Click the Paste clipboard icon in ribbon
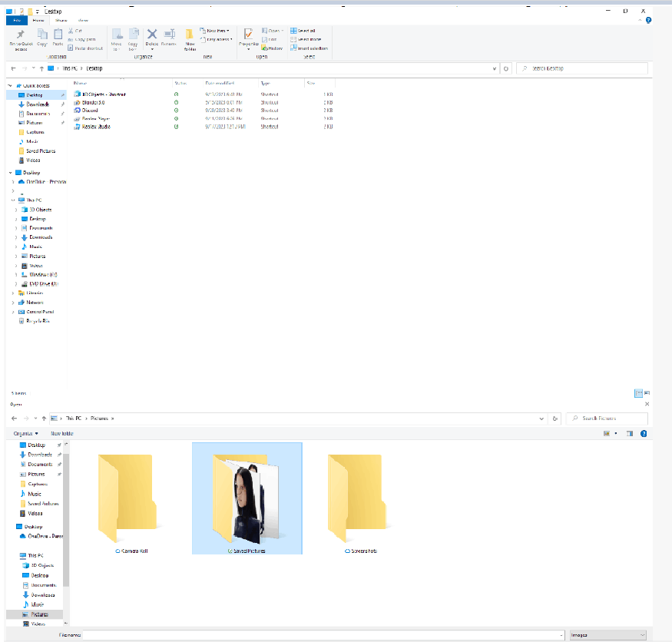Image resolution: width=672 pixels, height=642 pixels. point(58,38)
